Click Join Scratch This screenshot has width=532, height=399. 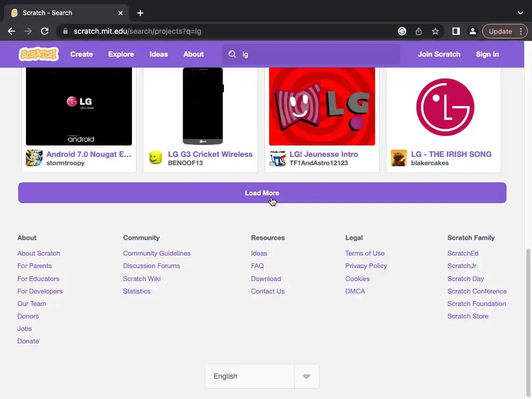[x=439, y=54]
